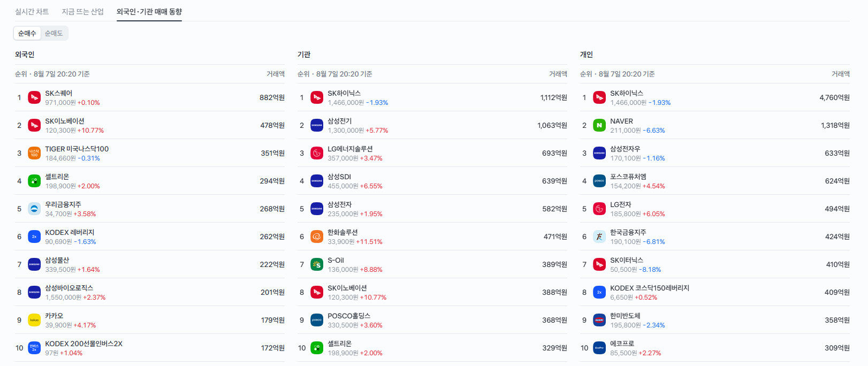Switch to the 순매도 toggle option
The image size is (868, 366).
point(54,33)
